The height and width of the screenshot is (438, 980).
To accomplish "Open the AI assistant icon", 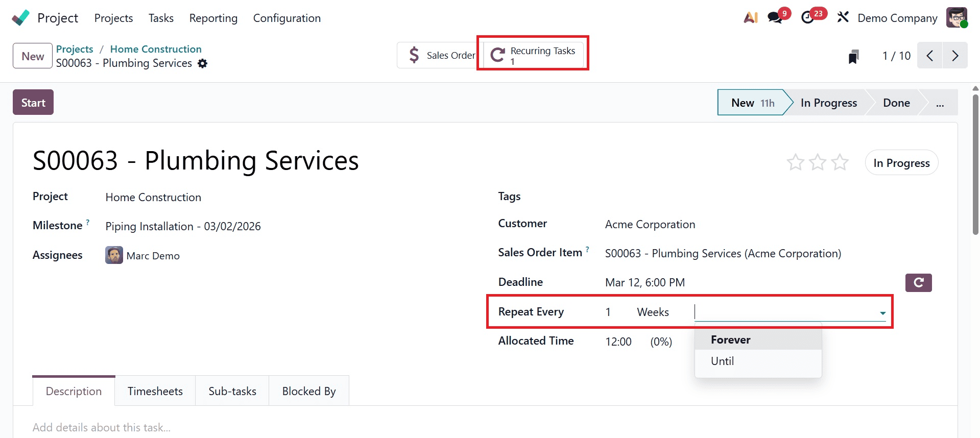I will 751,17.
